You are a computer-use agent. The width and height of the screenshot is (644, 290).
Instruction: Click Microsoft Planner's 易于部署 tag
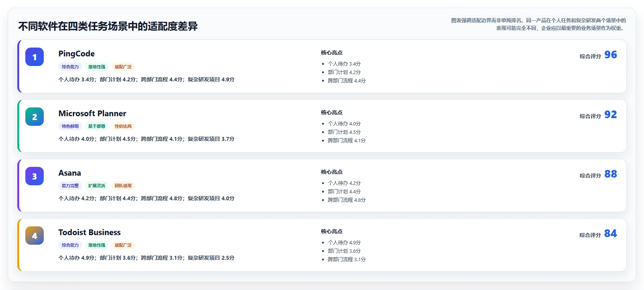(x=97, y=126)
